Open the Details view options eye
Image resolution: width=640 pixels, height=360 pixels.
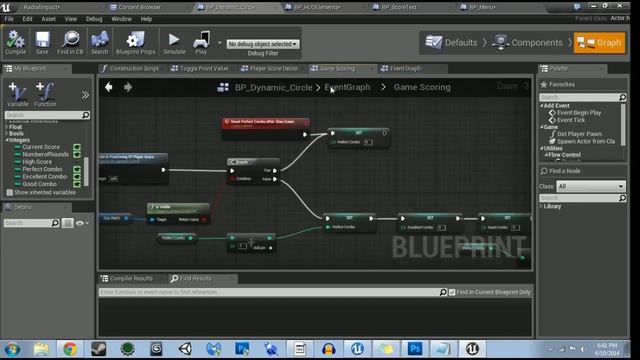click(82, 223)
